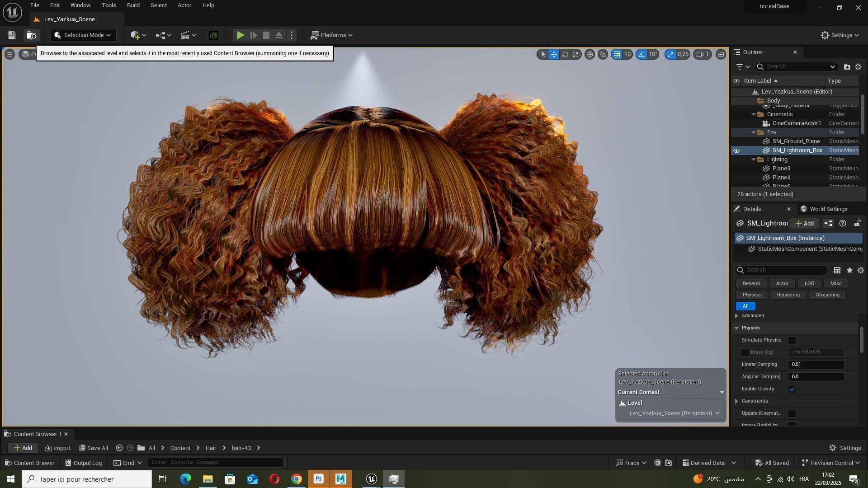868x488 pixels.
Task: Uncheck the Enable Gravity checkbox
Action: point(792,389)
